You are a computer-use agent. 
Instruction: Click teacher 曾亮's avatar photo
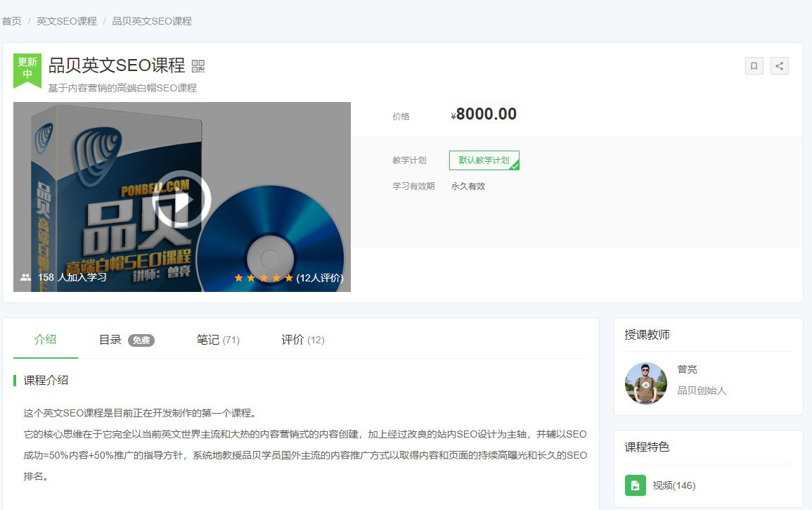645,383
